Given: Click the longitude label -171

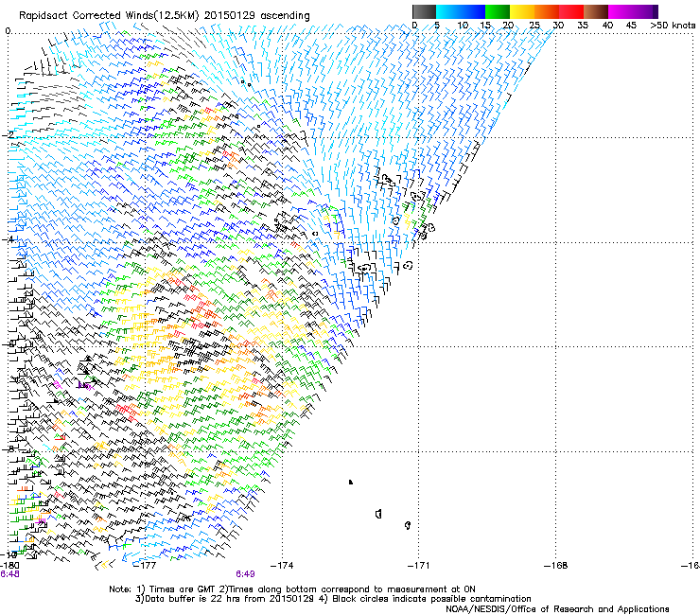Looking at the screenshot, I should click(x=419, y=566).
